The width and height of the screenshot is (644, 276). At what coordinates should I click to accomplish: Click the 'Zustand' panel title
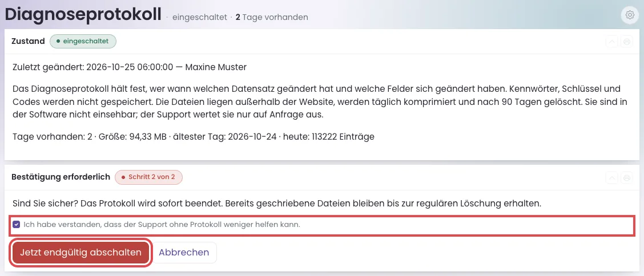29,41
